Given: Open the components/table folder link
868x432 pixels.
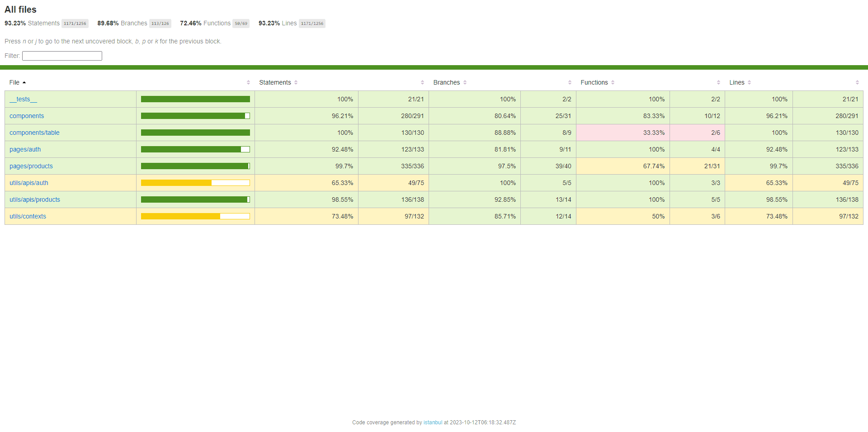Looking at the screenshot, I should 34,133.
